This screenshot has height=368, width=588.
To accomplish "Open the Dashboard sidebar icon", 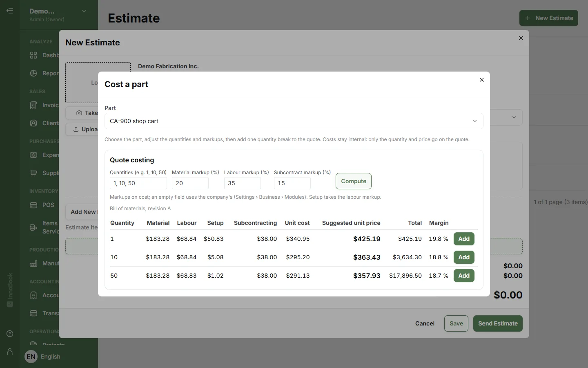I will pos(33,55).
